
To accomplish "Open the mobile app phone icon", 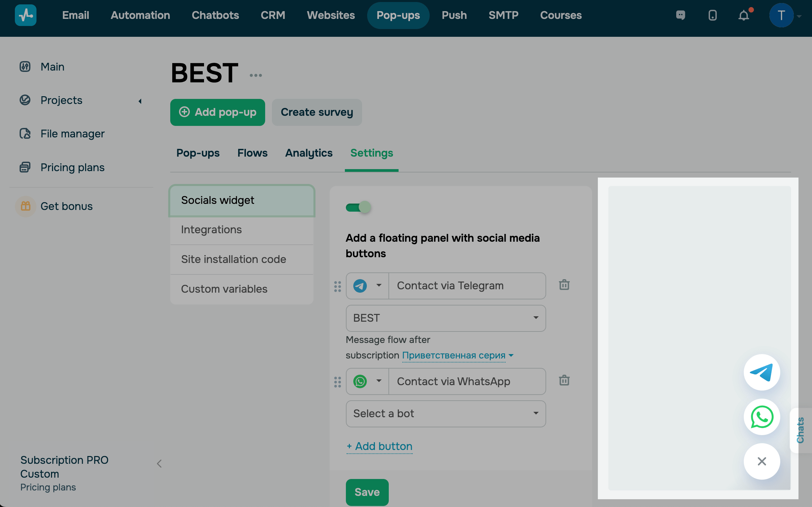I will click(712, 16).
